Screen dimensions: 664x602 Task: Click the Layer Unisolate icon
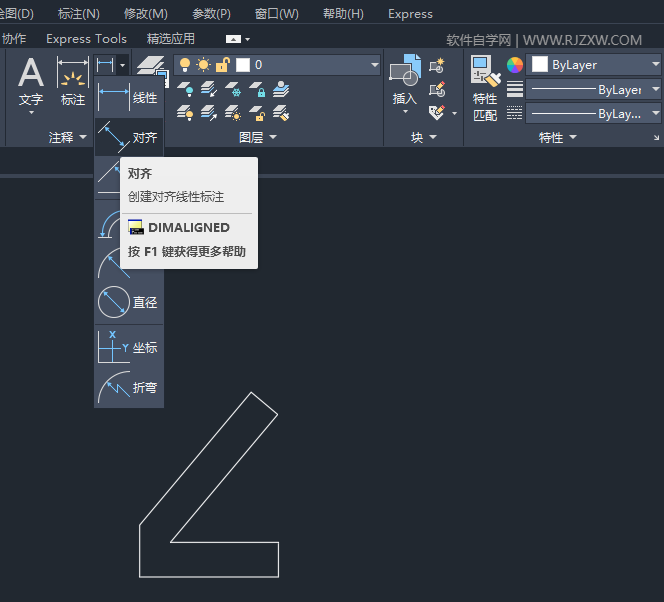209,113
